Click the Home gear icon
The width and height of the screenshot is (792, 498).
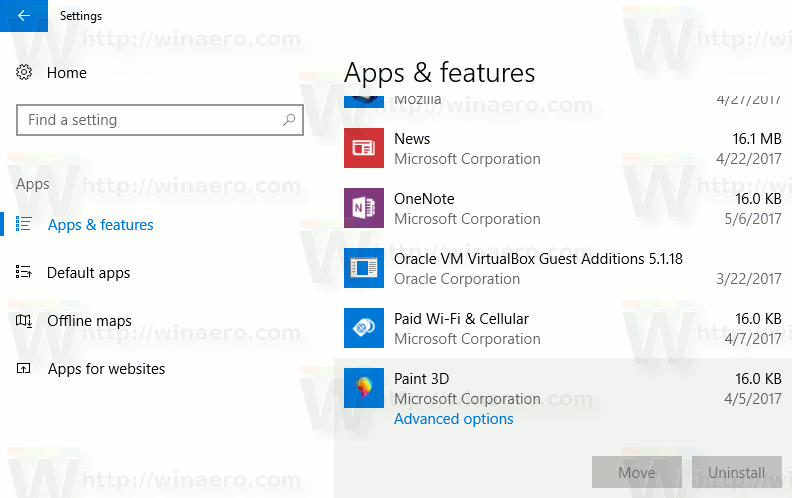tap(24, 72)
